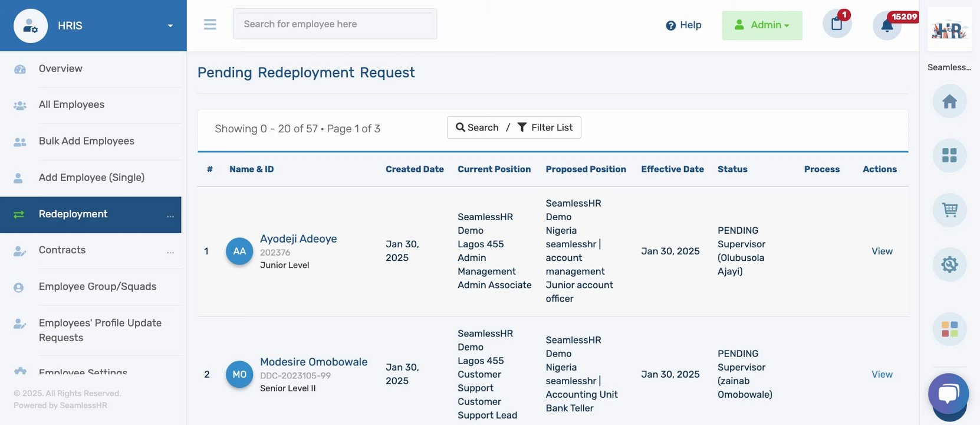Open the notifications bell icon
Screen dimensions: 980x425
click(887, 25)
